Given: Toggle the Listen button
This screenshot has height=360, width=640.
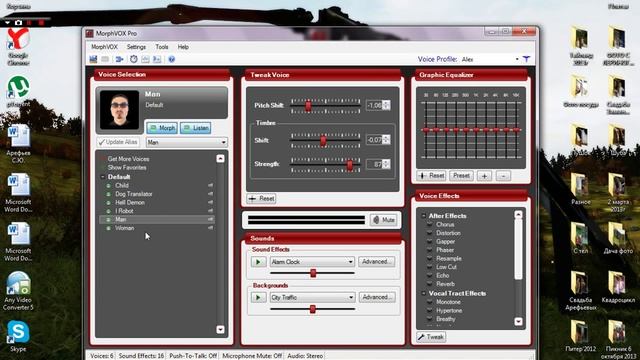Looking at the screenshot, I should pos(196,128).
